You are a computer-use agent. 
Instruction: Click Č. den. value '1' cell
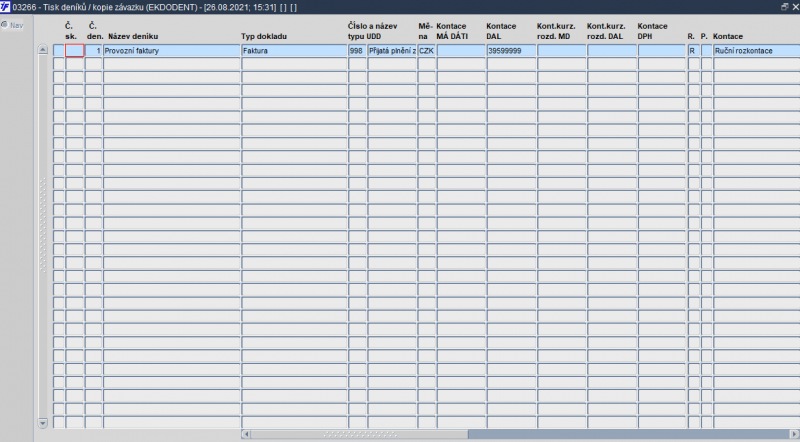click(93, 51)
